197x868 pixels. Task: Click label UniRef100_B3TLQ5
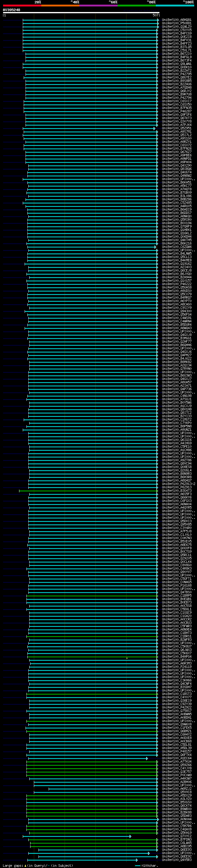(176, 47)
